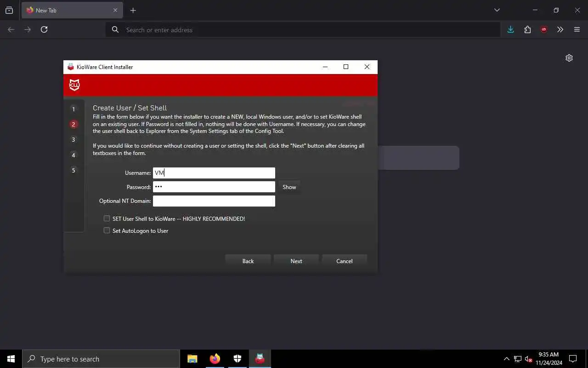588x368 pixels.
Task: Cancel the KioWare installation
Action: coord(345,261)
